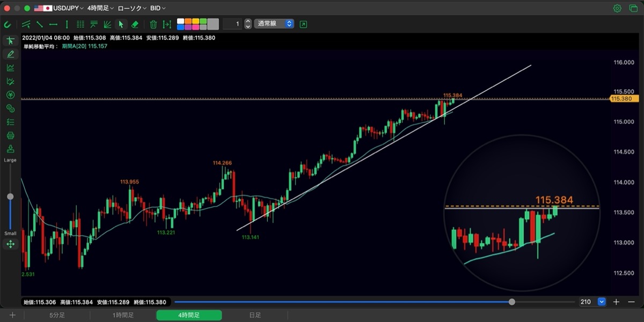
Task: Switch to the 1時間足 tab
Action: click(x=123, y=315)
